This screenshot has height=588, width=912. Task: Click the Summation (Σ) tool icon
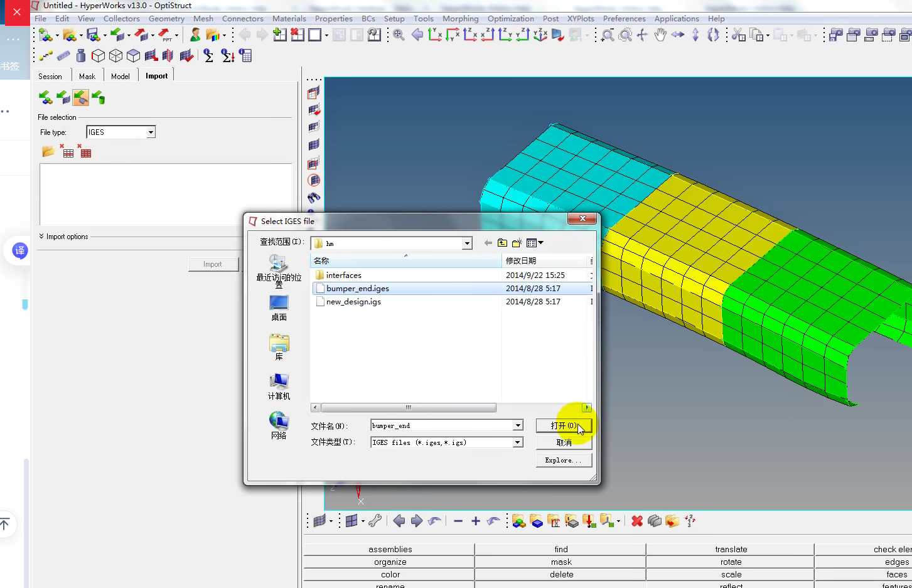click(208, 55)
